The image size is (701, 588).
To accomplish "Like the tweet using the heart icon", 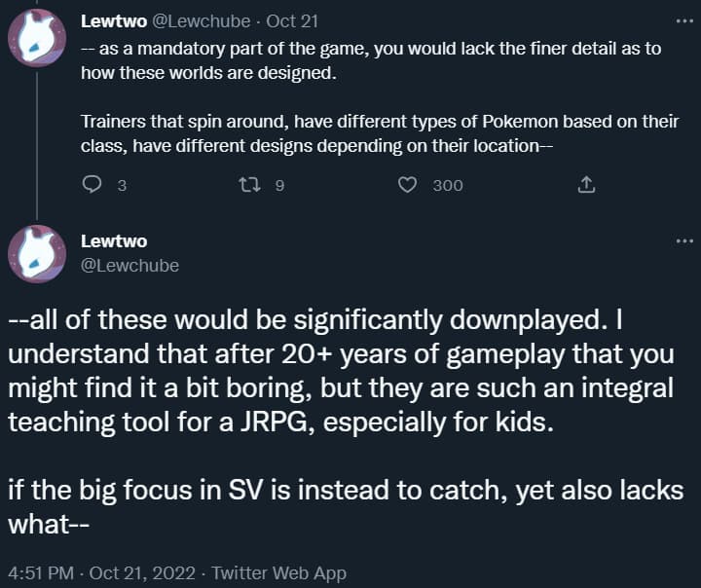I will [407, 185].
